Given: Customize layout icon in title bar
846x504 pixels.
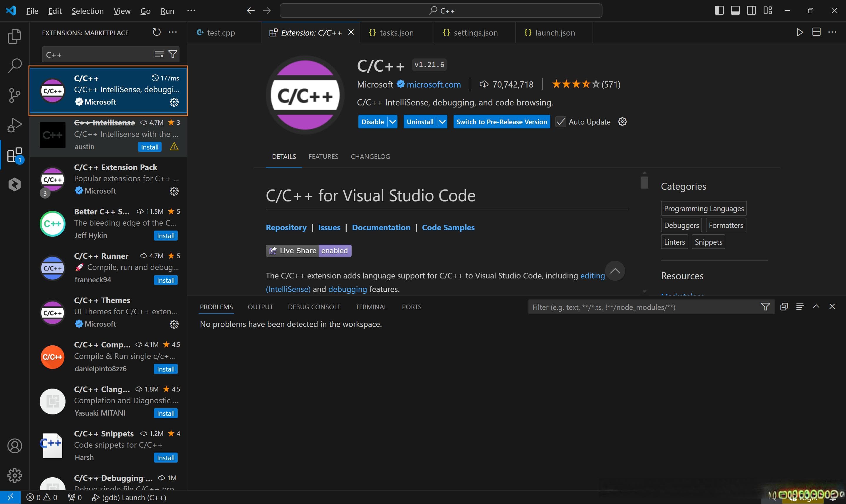Looking at the screenshot, I should coord(768,11).
